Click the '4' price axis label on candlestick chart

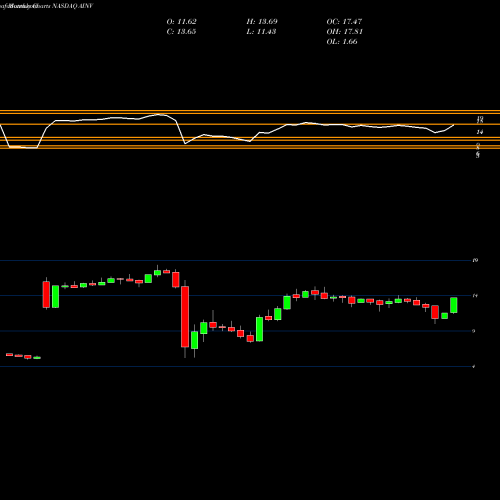[x=474, y=367]
